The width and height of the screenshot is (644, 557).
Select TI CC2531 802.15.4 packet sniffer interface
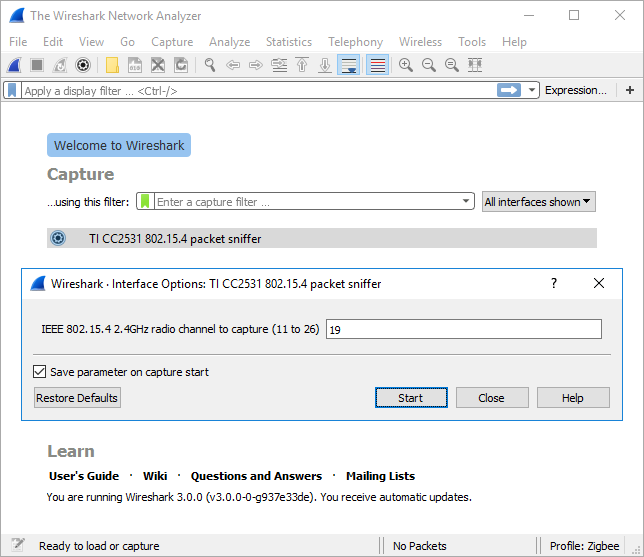pyautogui.click(x=322, y=238)
